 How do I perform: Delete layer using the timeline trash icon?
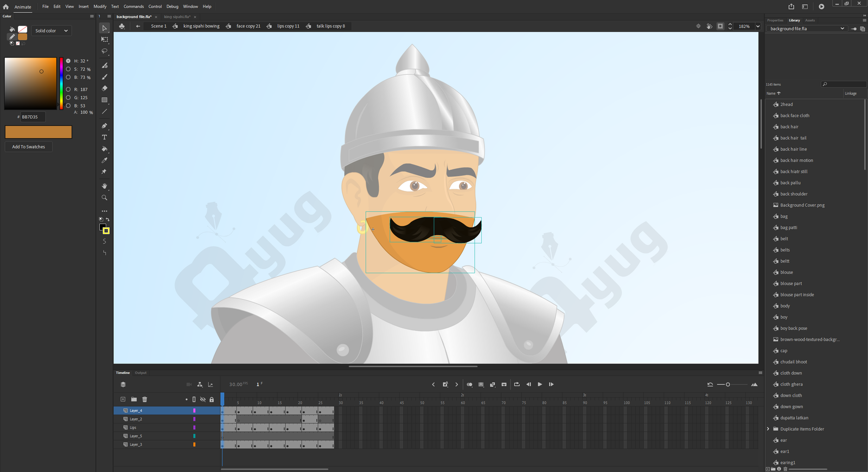[x=145, y=399]
